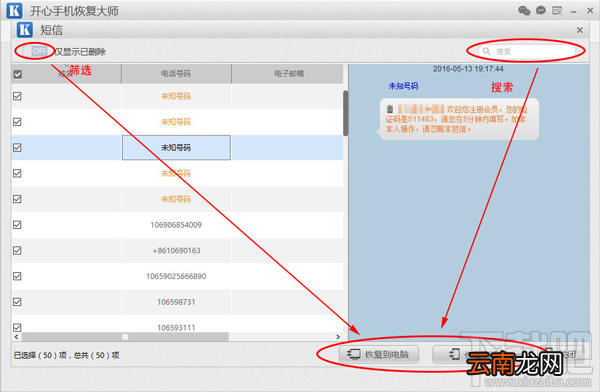Screen dimensions: 600x392
Task: Uncheck the checkbox for row +8610690163
Action: pyautogui.click(x=17, y=250)
